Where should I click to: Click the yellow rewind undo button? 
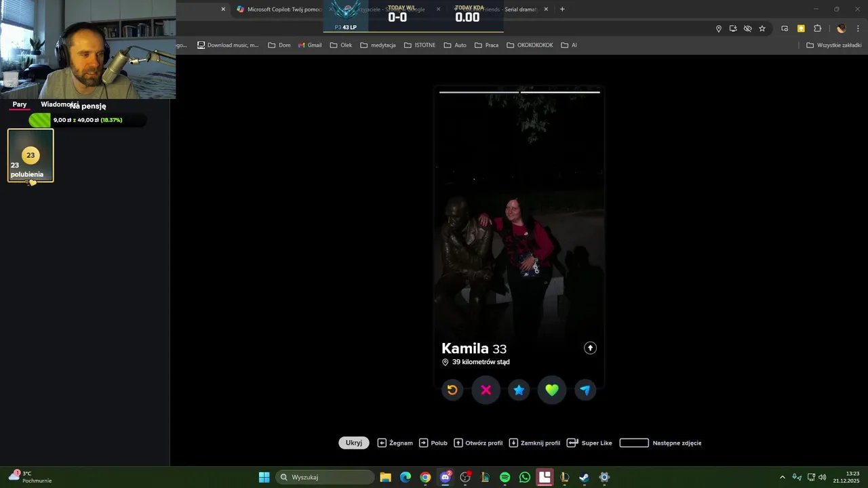click(x=452, y=390)
